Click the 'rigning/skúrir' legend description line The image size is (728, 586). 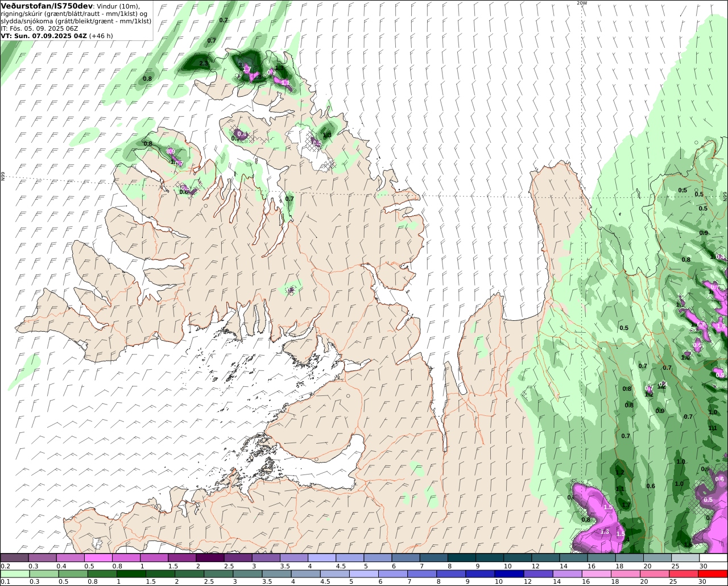pyautogui.click(x=74, y=14)
